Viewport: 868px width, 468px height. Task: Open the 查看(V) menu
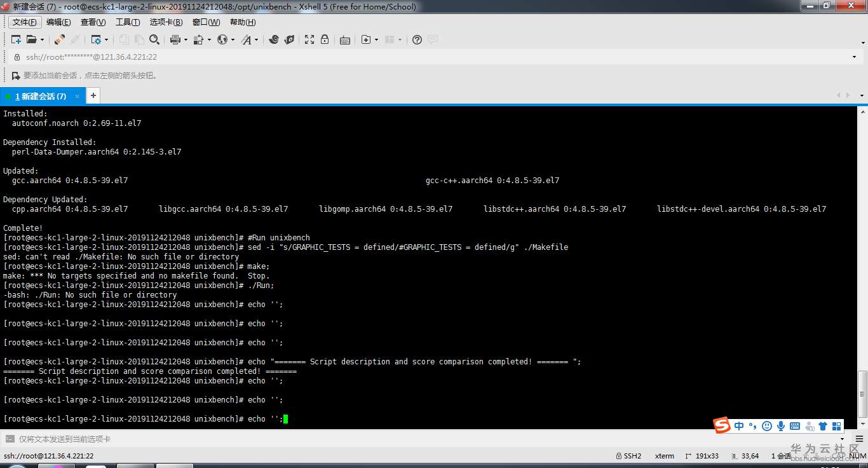tap(93, 22)
